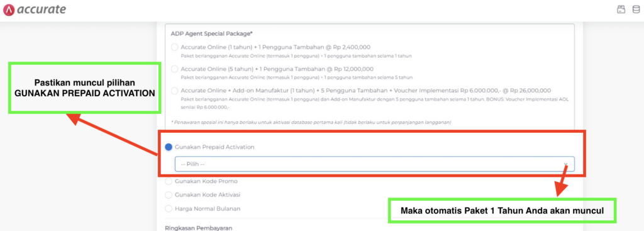
Task: Select Accurate Online 1 tahun package radio
Action: (x=175, y=47)
